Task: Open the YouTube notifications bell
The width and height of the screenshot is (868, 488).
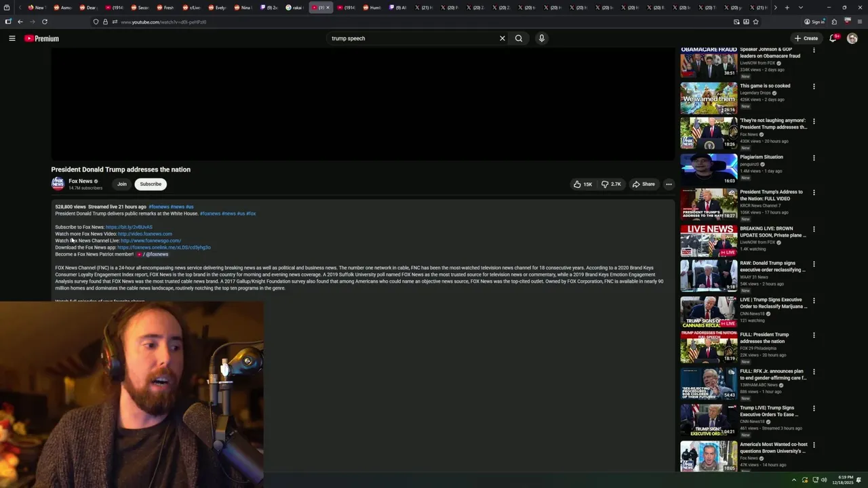Action: [833, 39]
